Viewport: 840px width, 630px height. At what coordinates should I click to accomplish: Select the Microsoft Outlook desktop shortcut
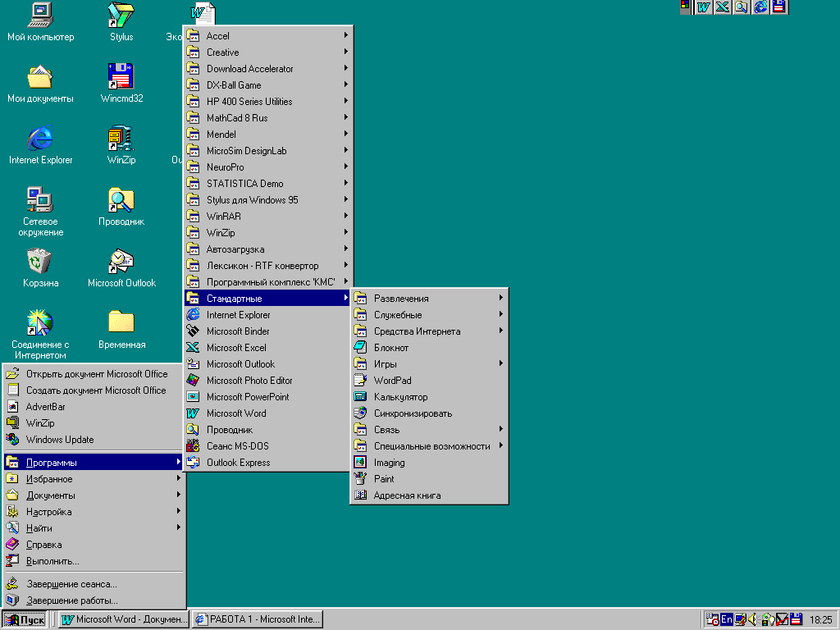pyautogui.click(x=121, y=268)
